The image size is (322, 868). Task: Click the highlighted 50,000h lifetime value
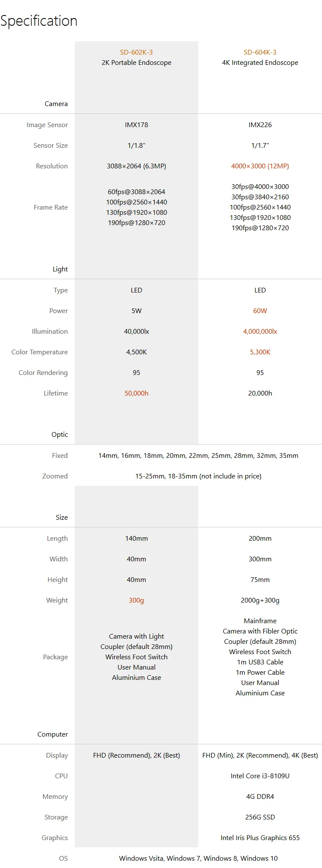click(136, 393)
